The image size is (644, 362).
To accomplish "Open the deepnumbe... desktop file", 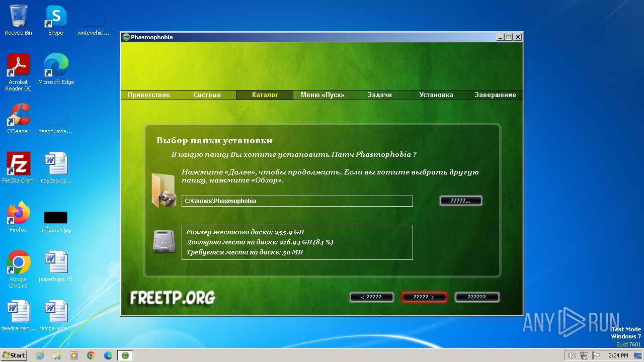I will (56, 122).
